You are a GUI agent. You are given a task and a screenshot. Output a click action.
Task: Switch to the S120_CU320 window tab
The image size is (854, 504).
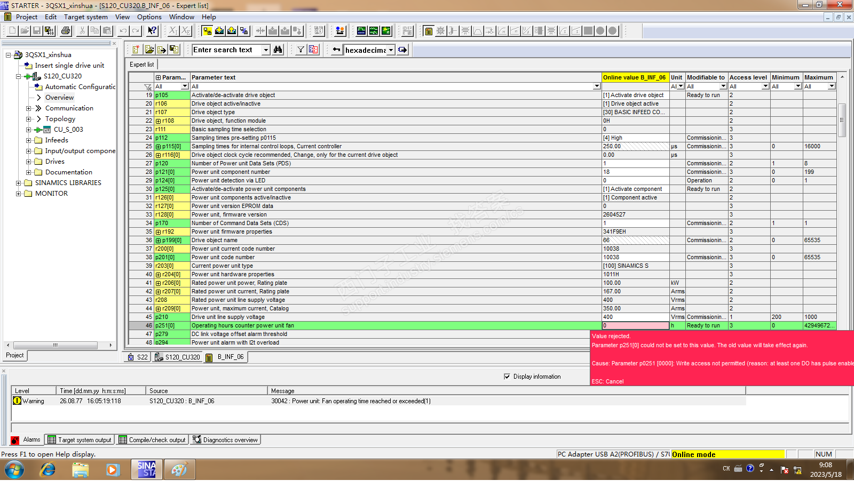click(x=177, y=357)
